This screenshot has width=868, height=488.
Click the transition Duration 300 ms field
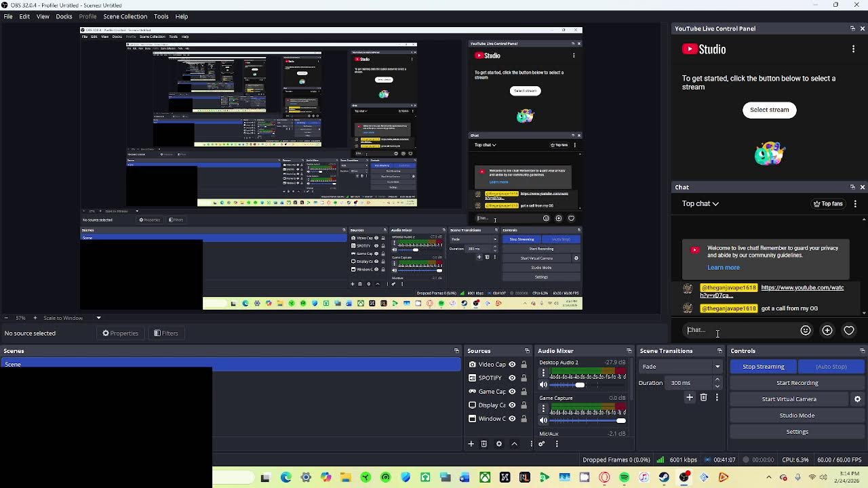coord(690,383)
